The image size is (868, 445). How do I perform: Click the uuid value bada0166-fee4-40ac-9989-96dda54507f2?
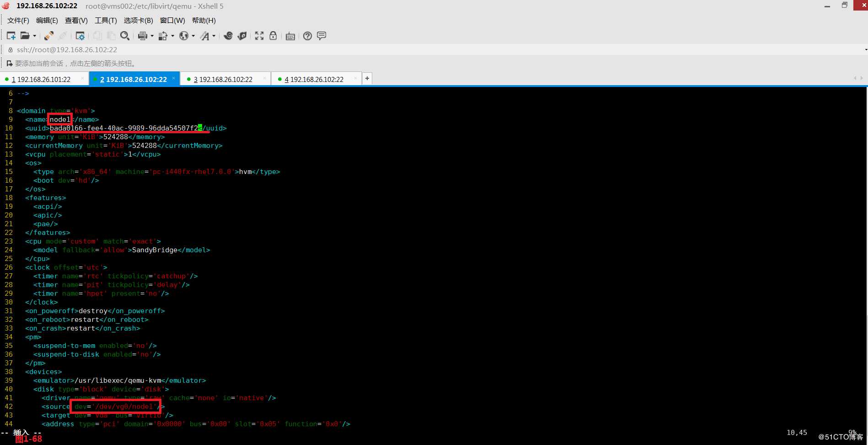pos(124,128)
